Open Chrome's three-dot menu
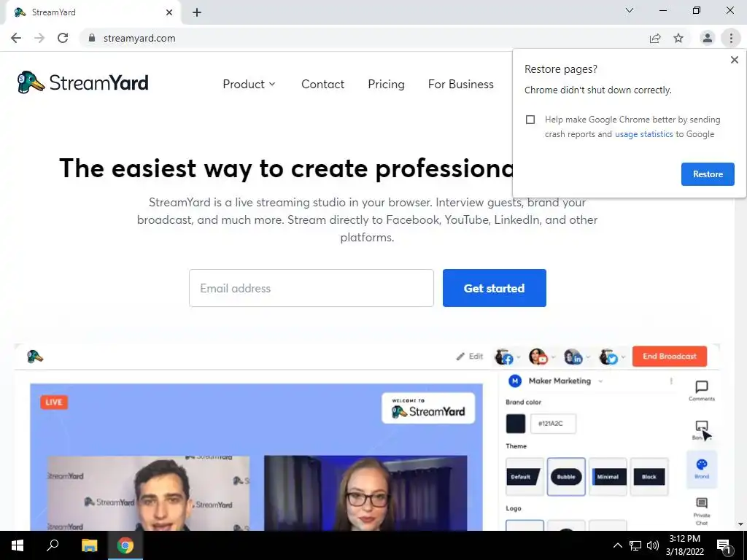 [x=731, y=38]
